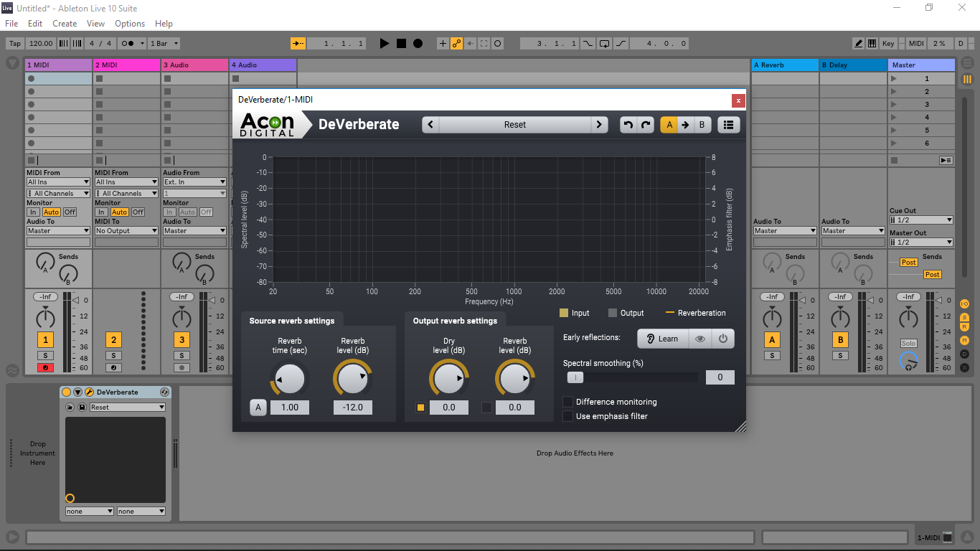Screen dimensions: 980x551
Task: Toggle the Dry level mute checkbox
Action: pos(421,408)
